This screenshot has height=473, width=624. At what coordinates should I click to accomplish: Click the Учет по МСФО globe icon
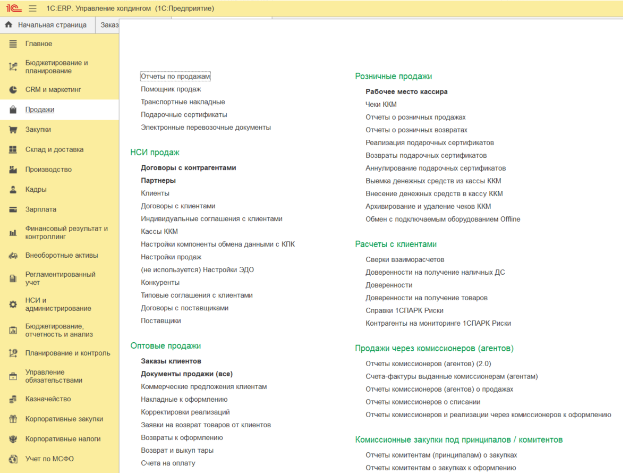pyautogui.click(x=13, y=459)
